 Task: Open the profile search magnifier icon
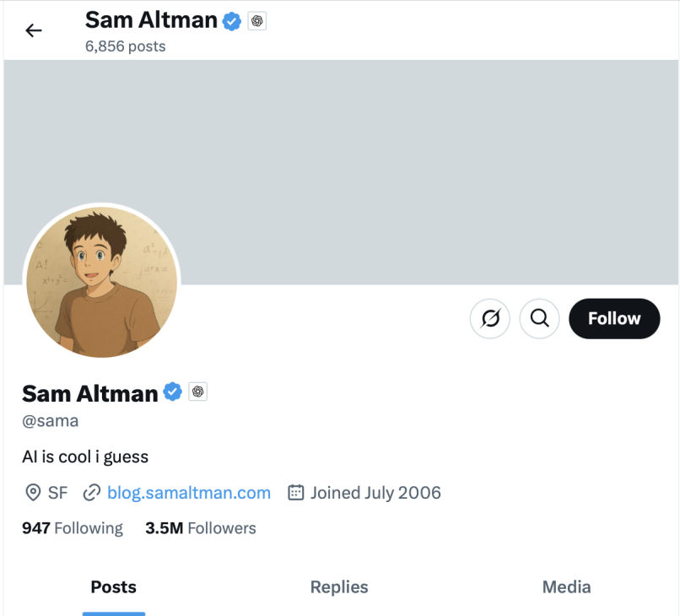(540, 319)
